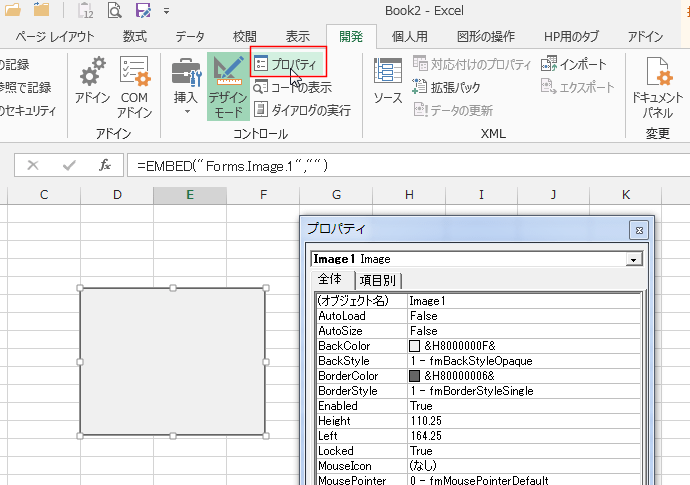Click the ソース XML source icon
Viewport: 690px width, 485px height.
(388, 82)
